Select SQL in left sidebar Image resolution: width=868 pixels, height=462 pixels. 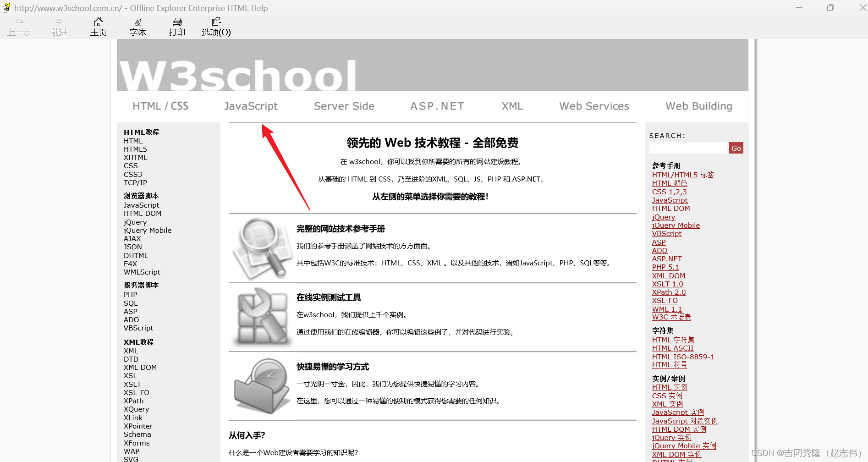pyautogui.click(x=131, y=303)
